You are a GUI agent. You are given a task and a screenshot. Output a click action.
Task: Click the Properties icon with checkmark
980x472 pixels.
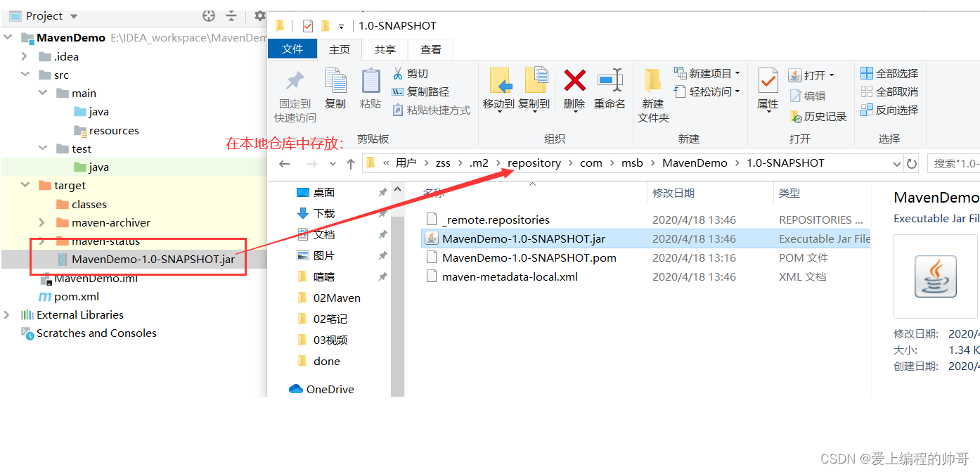768,82
